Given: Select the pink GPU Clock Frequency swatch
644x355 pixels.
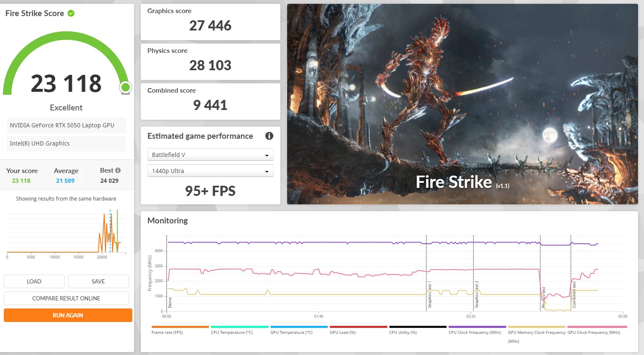Looking at the screenshot, I should click(597, 327).
